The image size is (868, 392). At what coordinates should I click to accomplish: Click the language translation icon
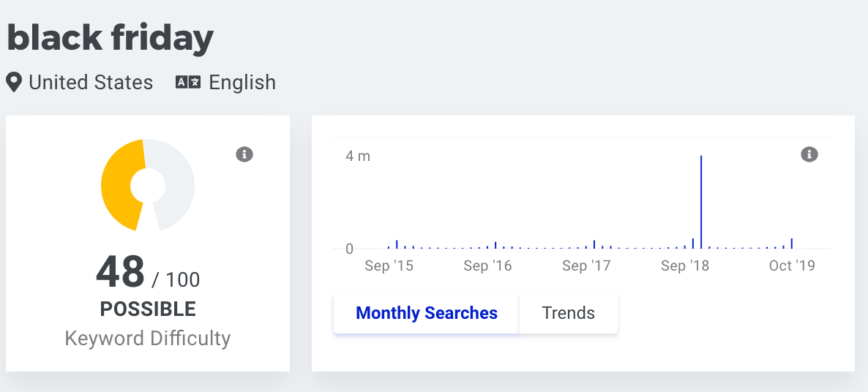pos(188,82)
